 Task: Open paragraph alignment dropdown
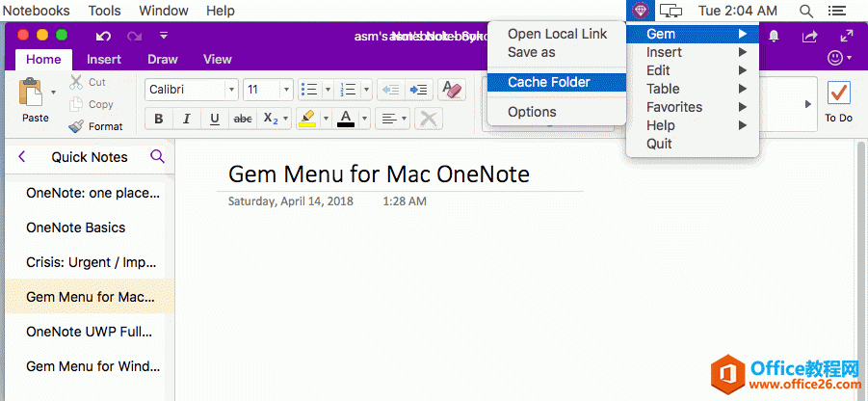(x=392, y=119)
